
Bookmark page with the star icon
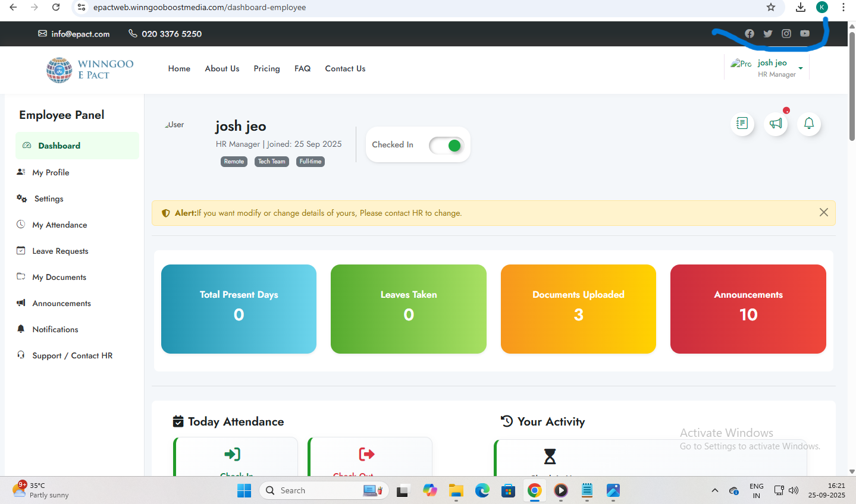point(771,7)
